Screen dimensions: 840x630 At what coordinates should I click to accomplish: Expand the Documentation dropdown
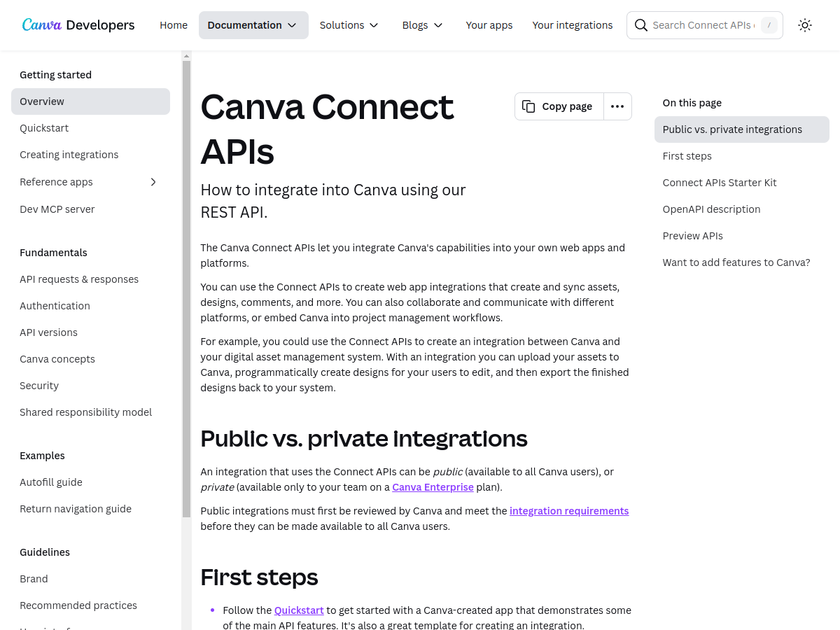coord(253,24)
